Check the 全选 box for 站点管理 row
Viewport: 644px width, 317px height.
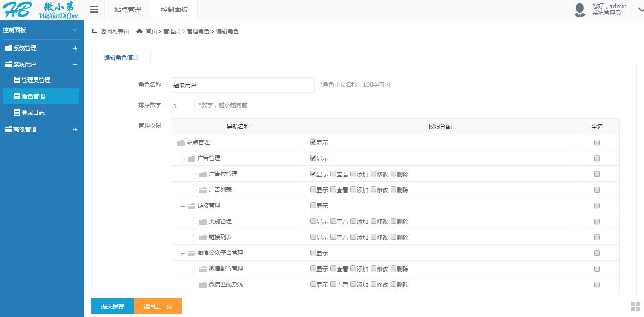[x=597, y=142]
